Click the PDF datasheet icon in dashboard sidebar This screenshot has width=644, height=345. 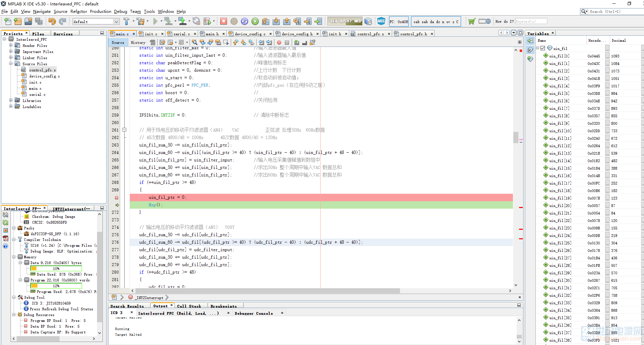coord(5,238)
